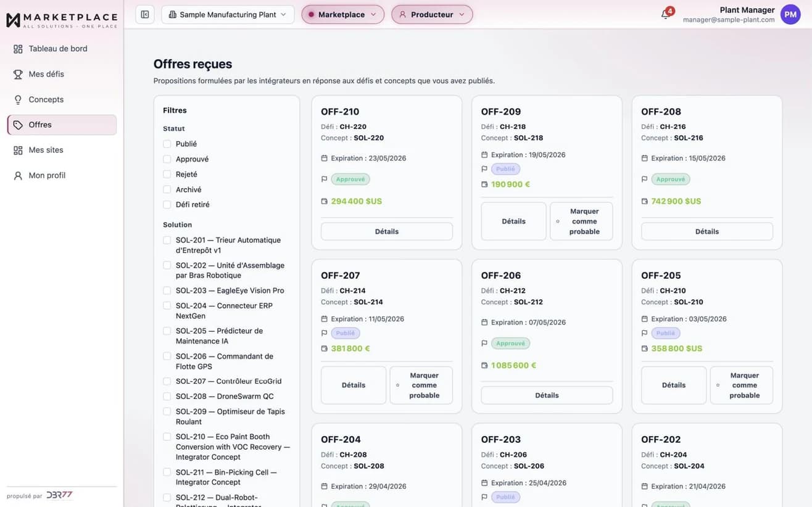Check the Rejeté status filter

pyautogui.click(x=167, y=174)
